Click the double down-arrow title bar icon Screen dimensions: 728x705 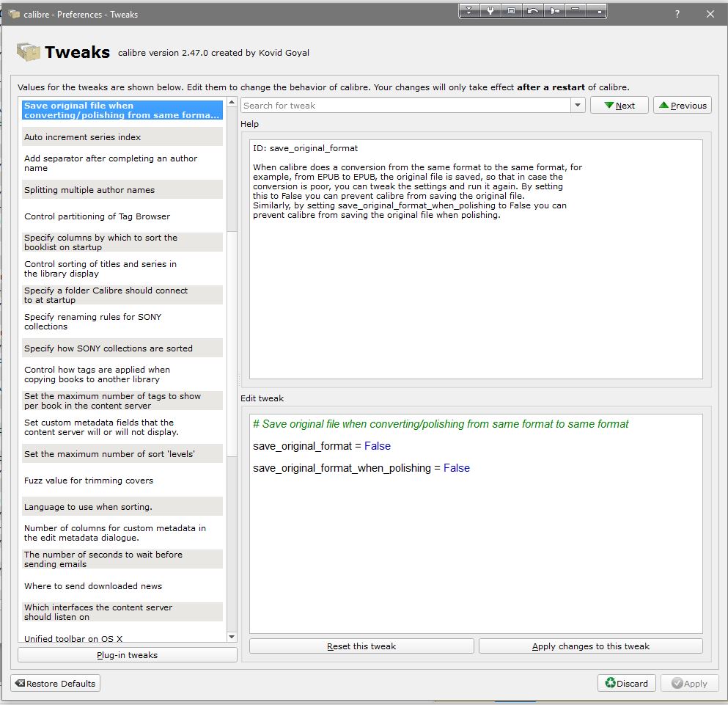tap(469, 10)
